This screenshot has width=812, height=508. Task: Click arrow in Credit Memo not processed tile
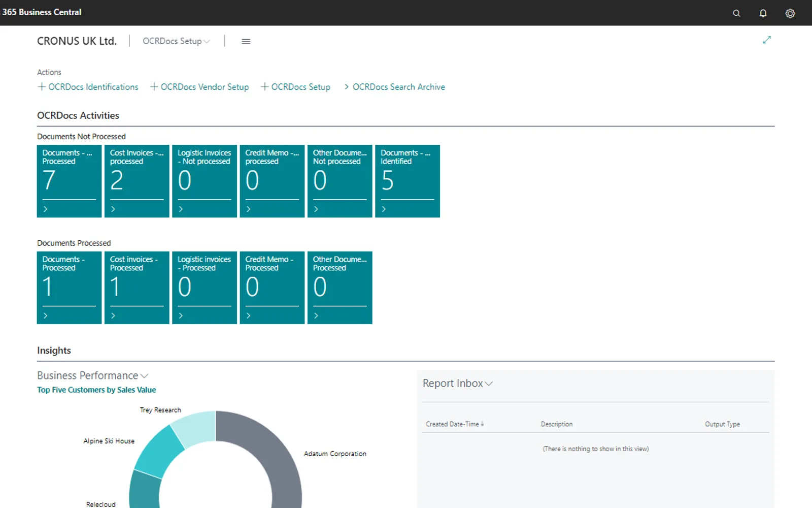(249, 209)
